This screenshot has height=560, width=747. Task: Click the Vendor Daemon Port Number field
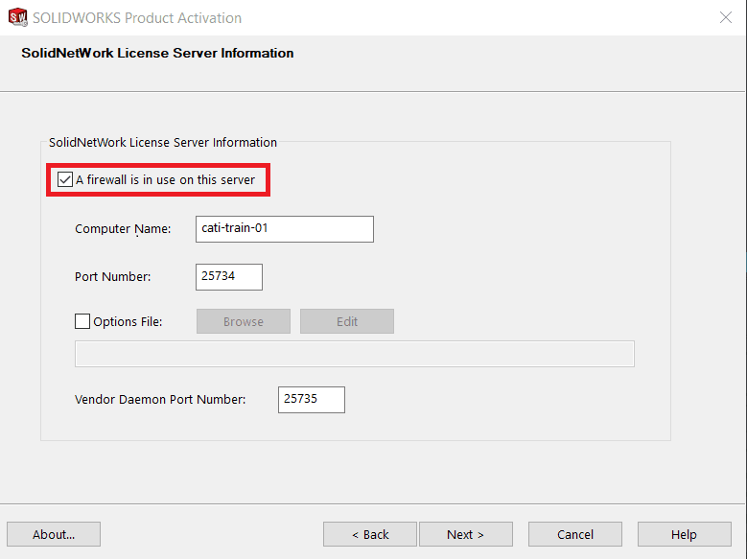pos(312,400)
